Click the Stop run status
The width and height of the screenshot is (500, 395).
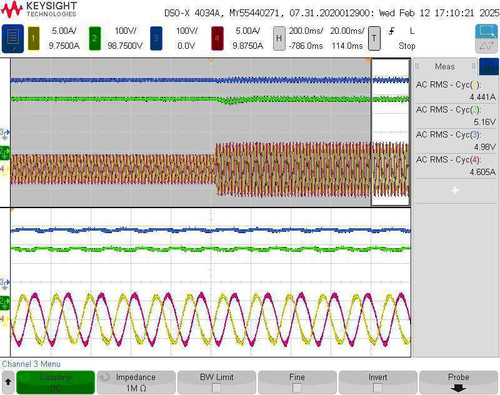(407, 46)
